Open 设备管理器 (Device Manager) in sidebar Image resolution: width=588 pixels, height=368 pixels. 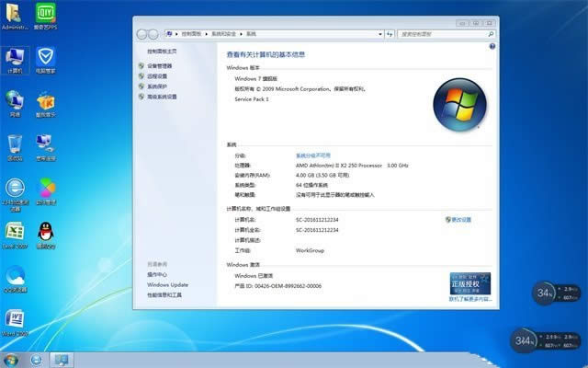(x=159, y=66)
